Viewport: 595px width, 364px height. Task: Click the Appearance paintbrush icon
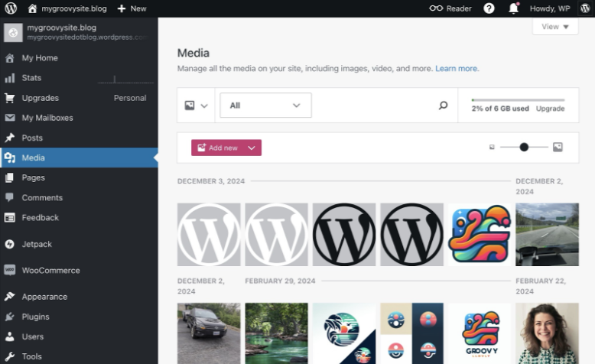pyautogui.click(x=9, y=297)
